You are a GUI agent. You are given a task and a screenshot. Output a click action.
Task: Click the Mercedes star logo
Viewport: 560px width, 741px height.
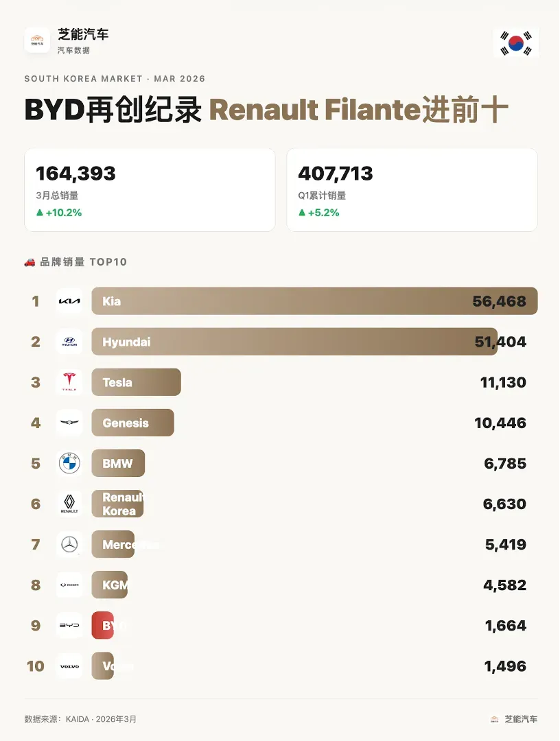point(69,545)
